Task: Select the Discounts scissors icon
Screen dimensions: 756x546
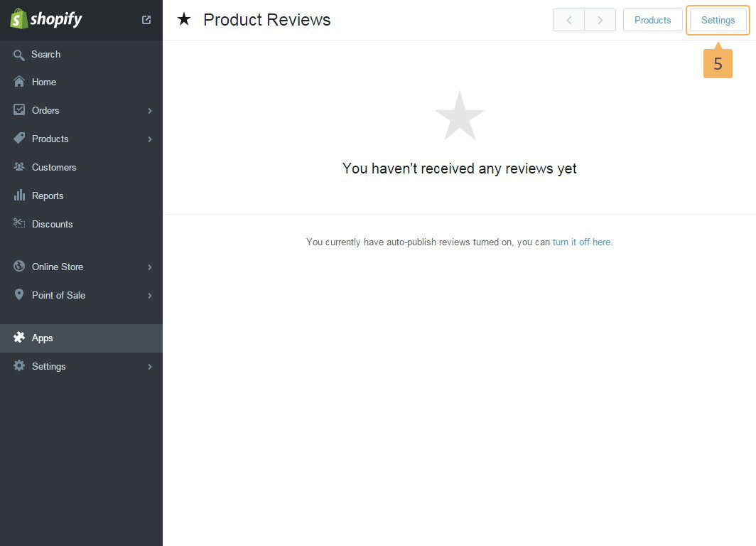Action: point(19,224)
